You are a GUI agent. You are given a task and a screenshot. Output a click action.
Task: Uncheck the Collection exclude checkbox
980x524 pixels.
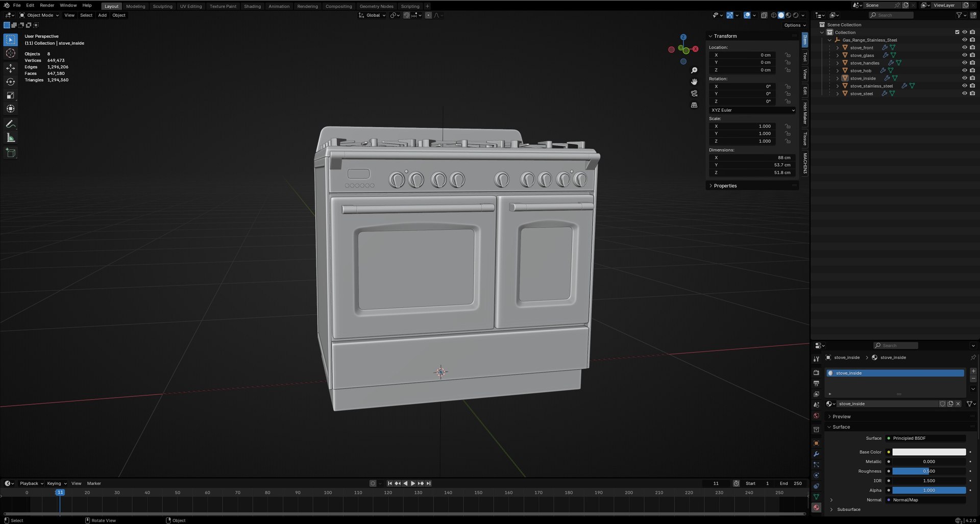click(x=957, y=32)
